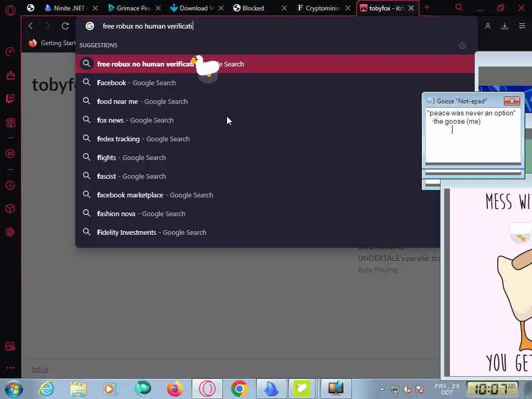Open a new tab with the plus button
Screen dimensions: 532x399
click(x=427, y=7)
